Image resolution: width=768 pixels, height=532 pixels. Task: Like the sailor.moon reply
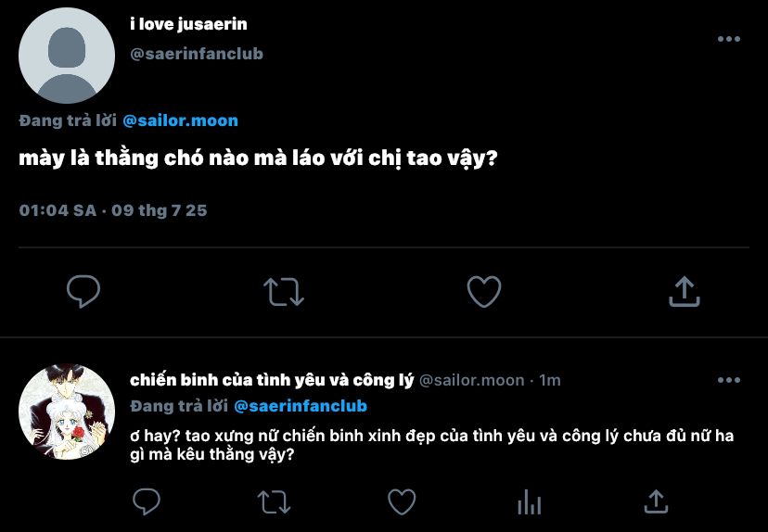click(402, 501)
